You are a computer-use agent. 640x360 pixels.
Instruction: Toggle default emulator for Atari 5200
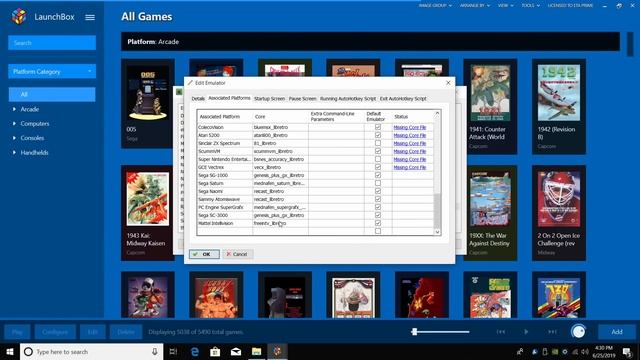378,135
